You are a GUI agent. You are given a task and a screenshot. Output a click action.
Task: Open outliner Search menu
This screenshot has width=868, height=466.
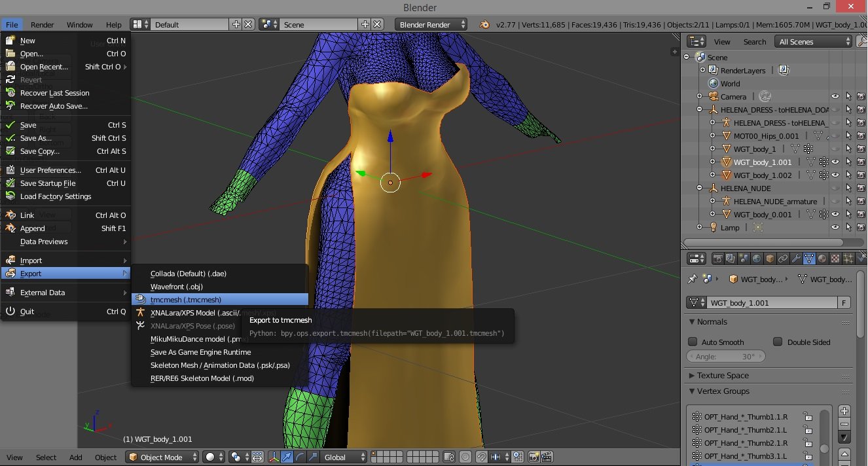(x=755, y=41)
